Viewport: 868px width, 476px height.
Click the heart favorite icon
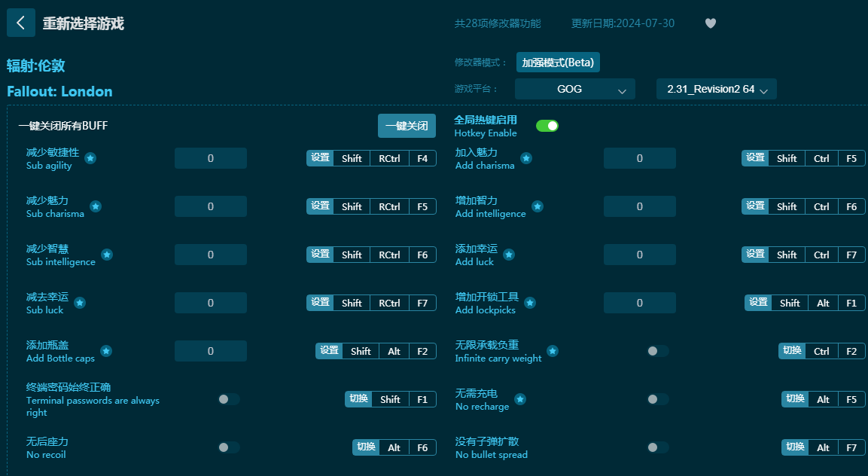point(711,23)
